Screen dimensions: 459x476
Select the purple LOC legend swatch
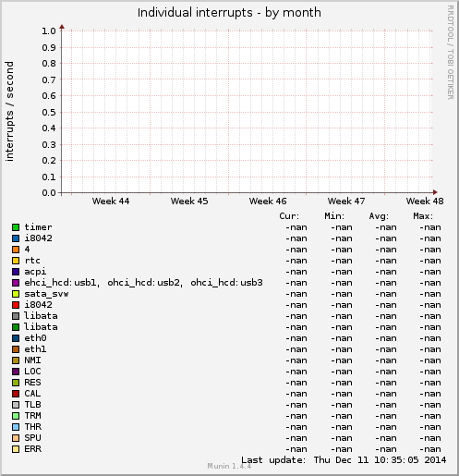click(x=16, y=372)
